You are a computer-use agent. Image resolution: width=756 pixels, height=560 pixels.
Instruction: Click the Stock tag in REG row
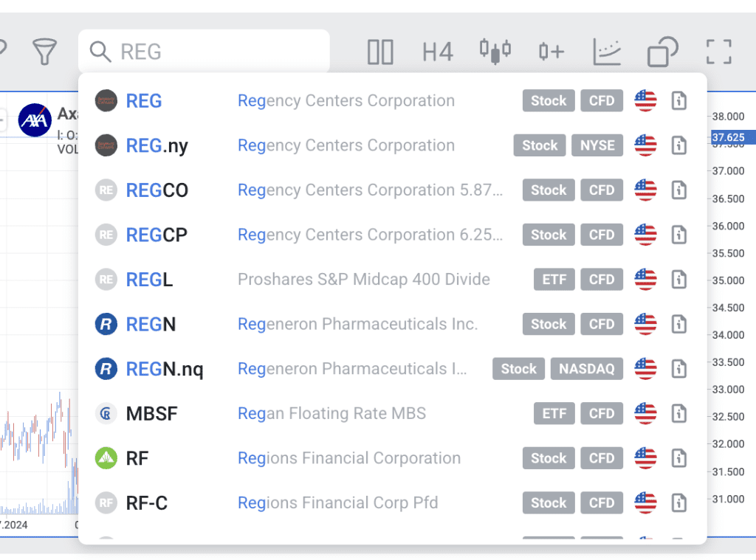549,101
